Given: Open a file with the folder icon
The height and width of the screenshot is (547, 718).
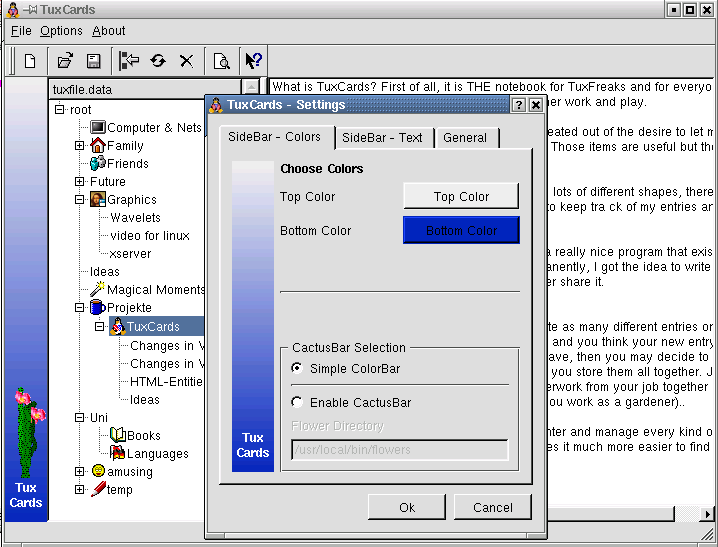Looking at the screenshot, I should [65, 61].
